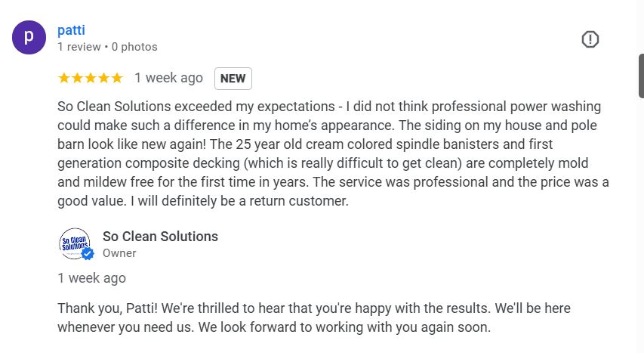Click the So Clean Solutions logo
This screenshot has height=353, width=644.
tap(74, 243)
